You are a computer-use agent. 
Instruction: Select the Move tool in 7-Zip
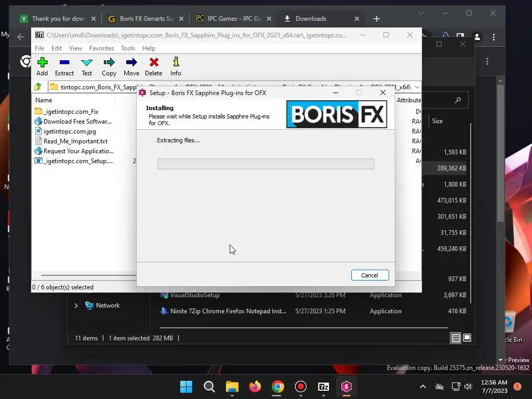point(131,66)
